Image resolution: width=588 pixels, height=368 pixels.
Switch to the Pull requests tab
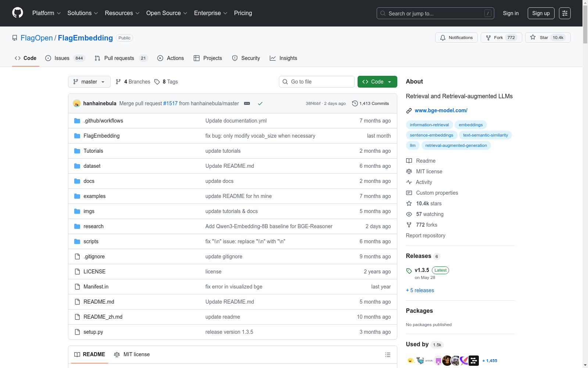(121, 58)
